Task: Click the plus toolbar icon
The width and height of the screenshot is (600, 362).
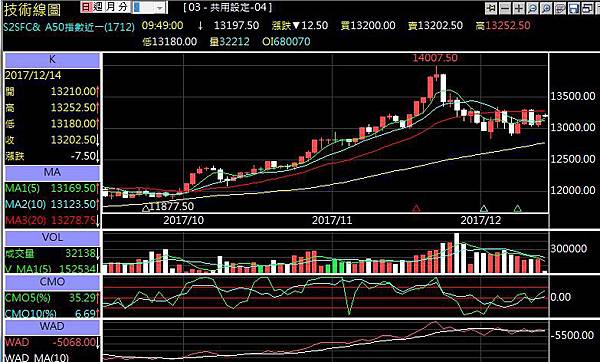Action: [x=519, y=8]
